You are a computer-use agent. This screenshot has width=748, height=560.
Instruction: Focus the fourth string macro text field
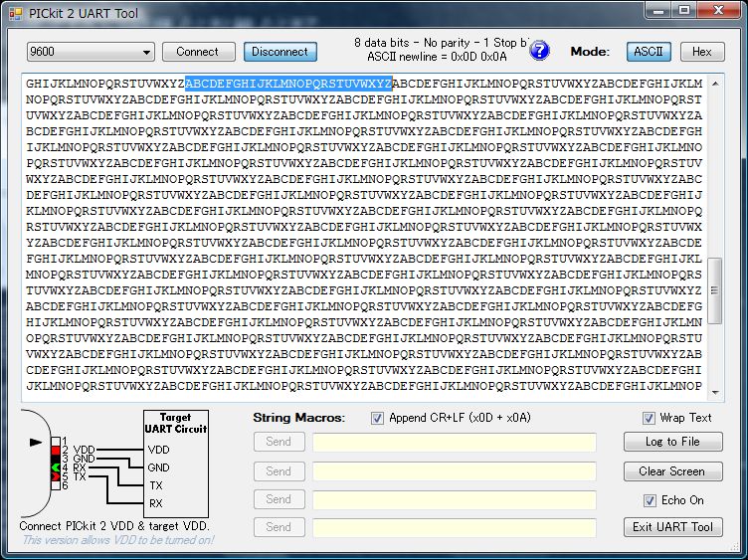(x=455, y=527)
